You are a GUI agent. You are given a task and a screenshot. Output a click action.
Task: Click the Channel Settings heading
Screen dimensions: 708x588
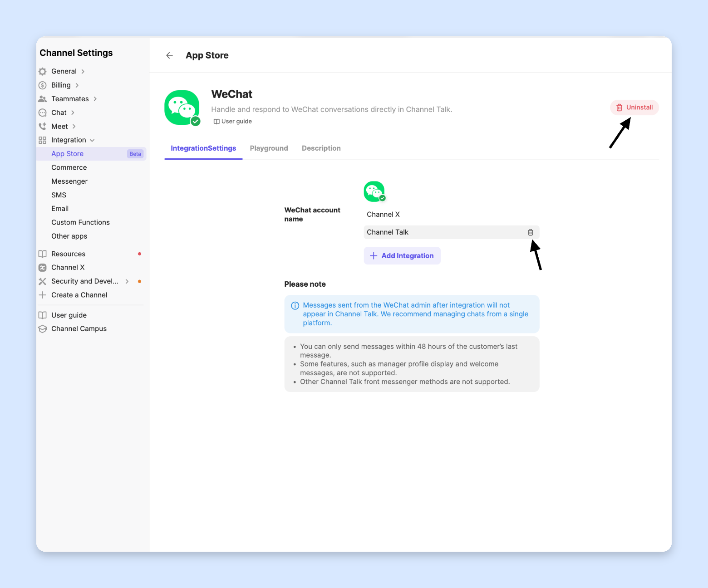pos(76,53)
